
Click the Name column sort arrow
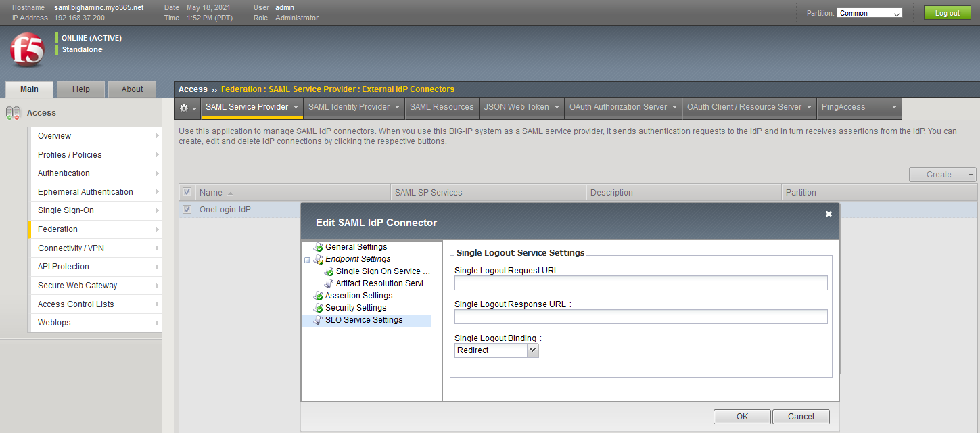coord(230,193)
